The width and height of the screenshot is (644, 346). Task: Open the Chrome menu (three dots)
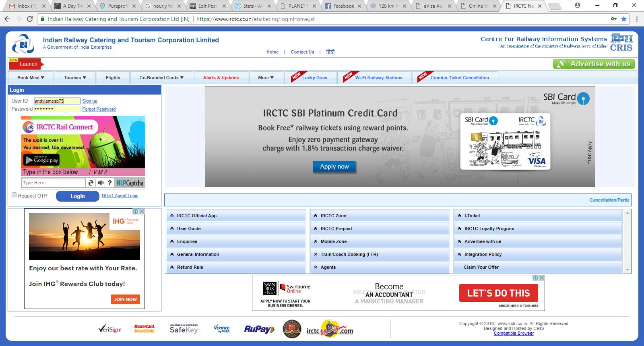637,19
